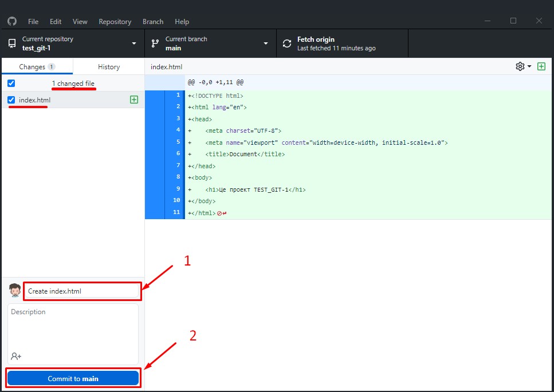
Task: Open the File menu
Action: 33,22
